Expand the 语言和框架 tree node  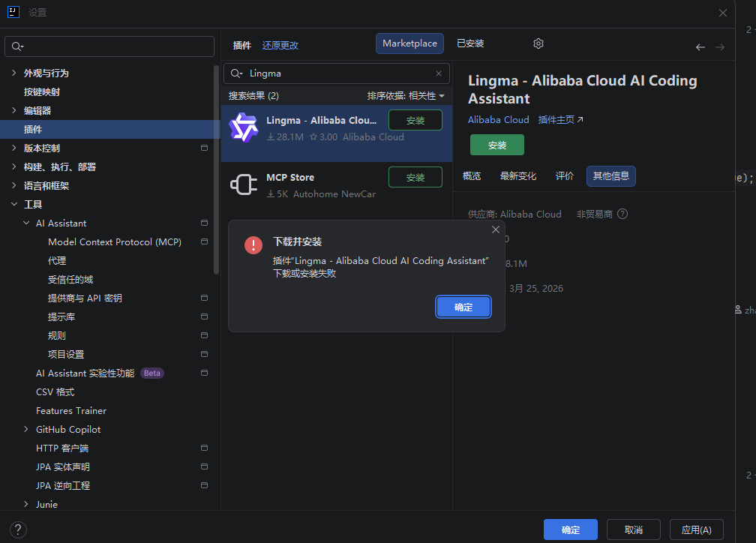tap(14, 185)
